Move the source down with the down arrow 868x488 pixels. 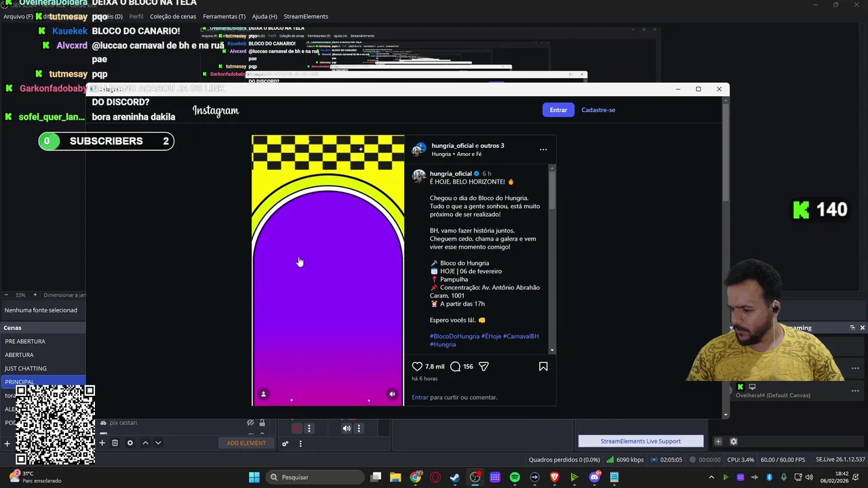(x=158, y=443)
